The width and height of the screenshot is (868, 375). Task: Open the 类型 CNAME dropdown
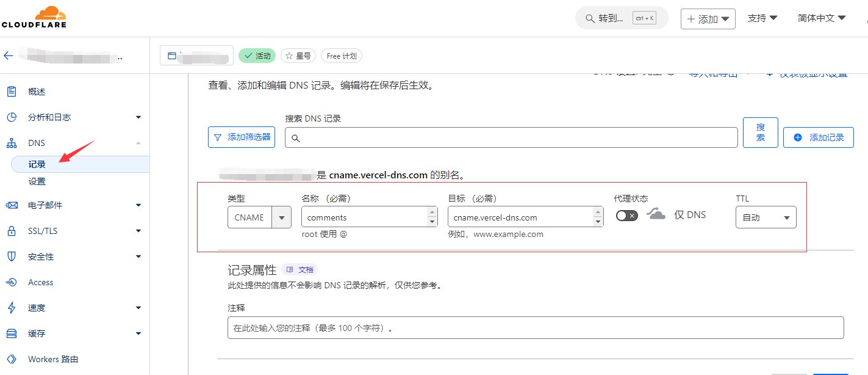pyautogui.click(x=259, y=217)
